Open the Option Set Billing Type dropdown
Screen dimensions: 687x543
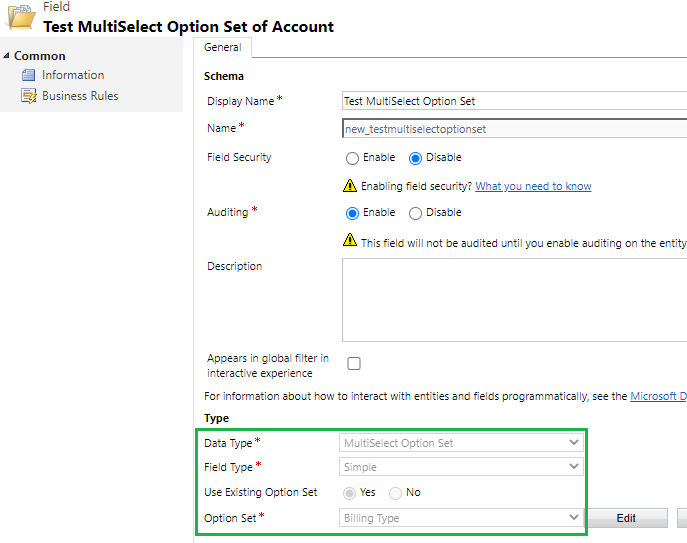[461, 518]
